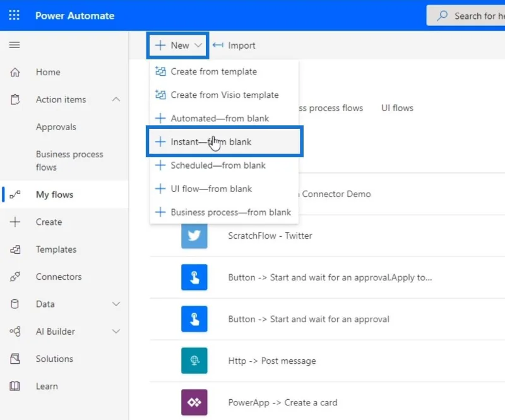Image resolution: width=505 pixels, height=420 pixels.
Task: Click the PowerApp icon for Create a card flow
Action: [x=194, y=402]
